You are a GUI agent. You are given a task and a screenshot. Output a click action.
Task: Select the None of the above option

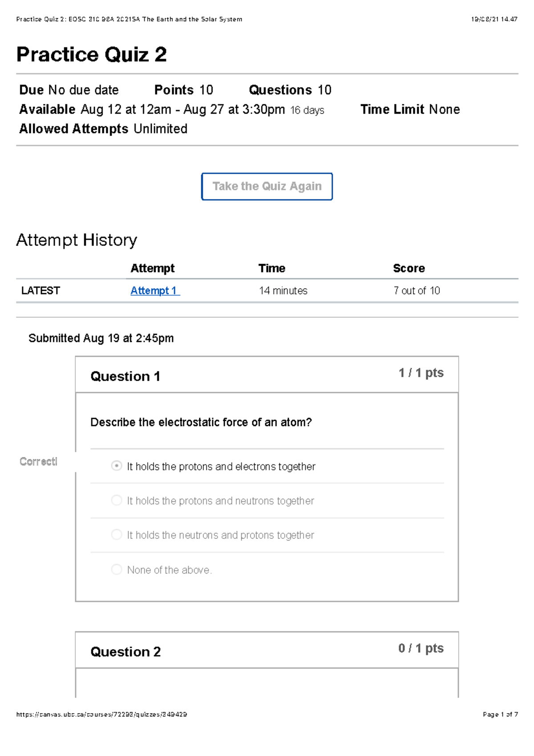[117, 569]
